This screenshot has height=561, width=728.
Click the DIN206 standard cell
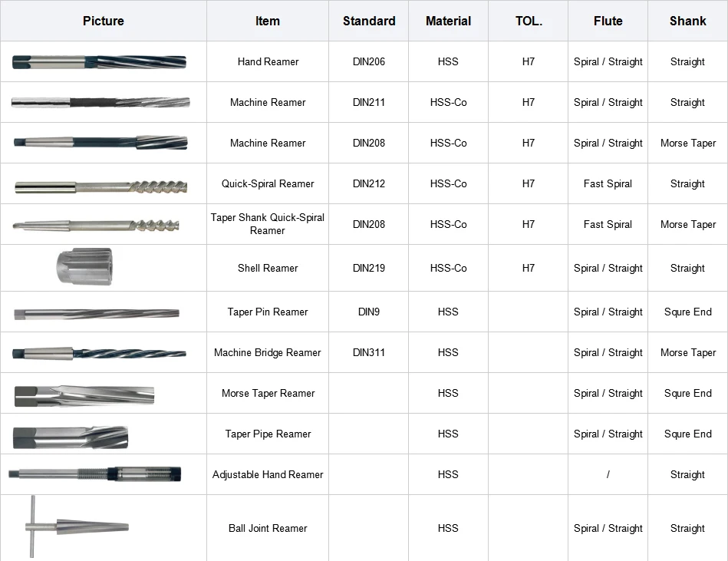(x=369, y=61)
